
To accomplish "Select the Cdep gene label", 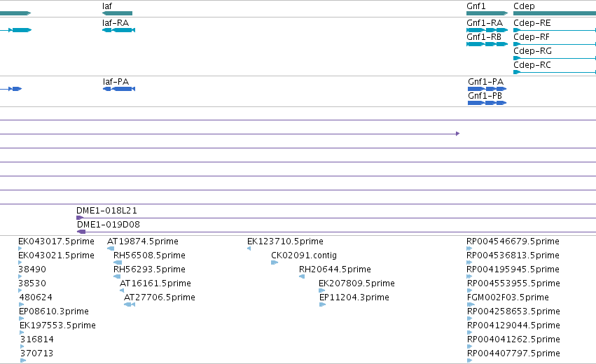I will pyautogui.click(x=524, y=6).
